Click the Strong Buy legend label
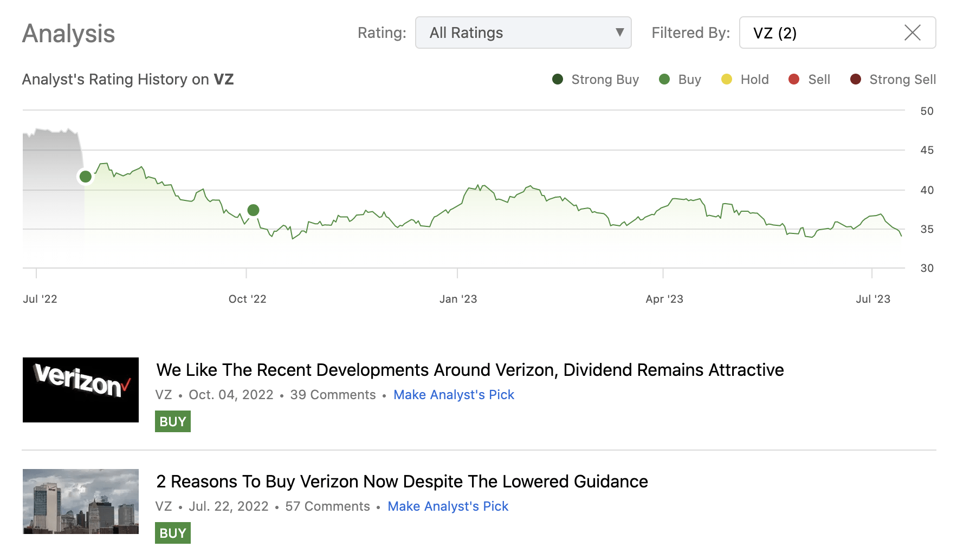The height and width of the screenshot is (560, 957). click(x=605, y=79)
